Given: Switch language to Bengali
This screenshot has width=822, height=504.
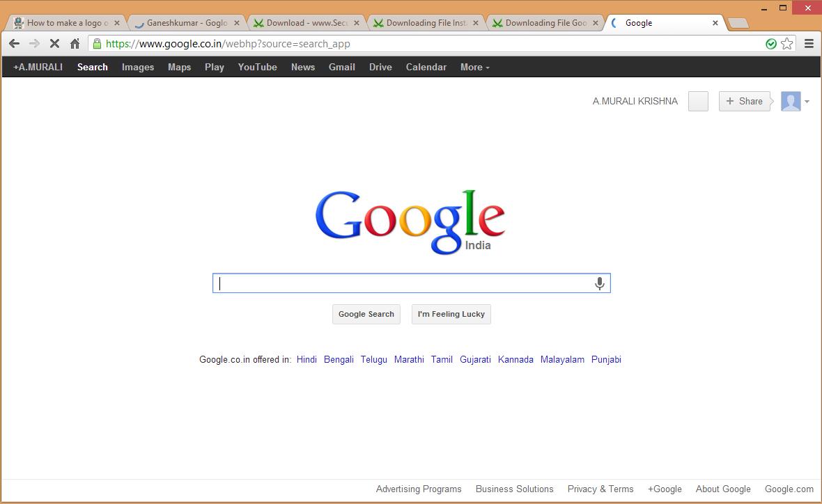Looking at the screenshot, I should (339, 359).
